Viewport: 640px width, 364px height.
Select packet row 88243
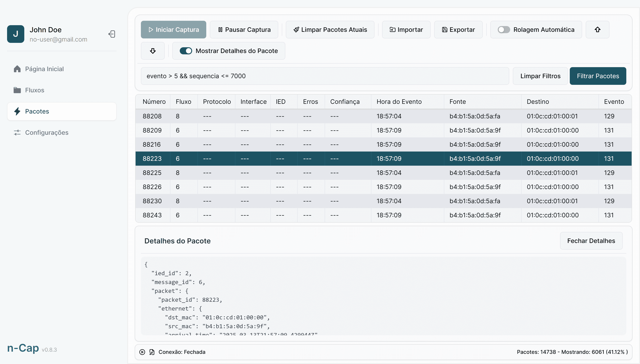(x=383, y=215)
